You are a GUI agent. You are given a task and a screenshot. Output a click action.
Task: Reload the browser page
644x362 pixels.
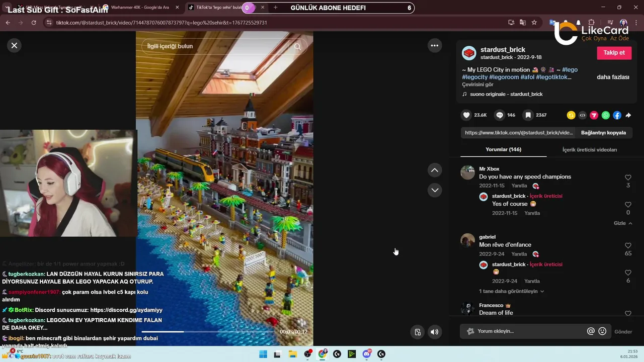click(x=34, y=23)
